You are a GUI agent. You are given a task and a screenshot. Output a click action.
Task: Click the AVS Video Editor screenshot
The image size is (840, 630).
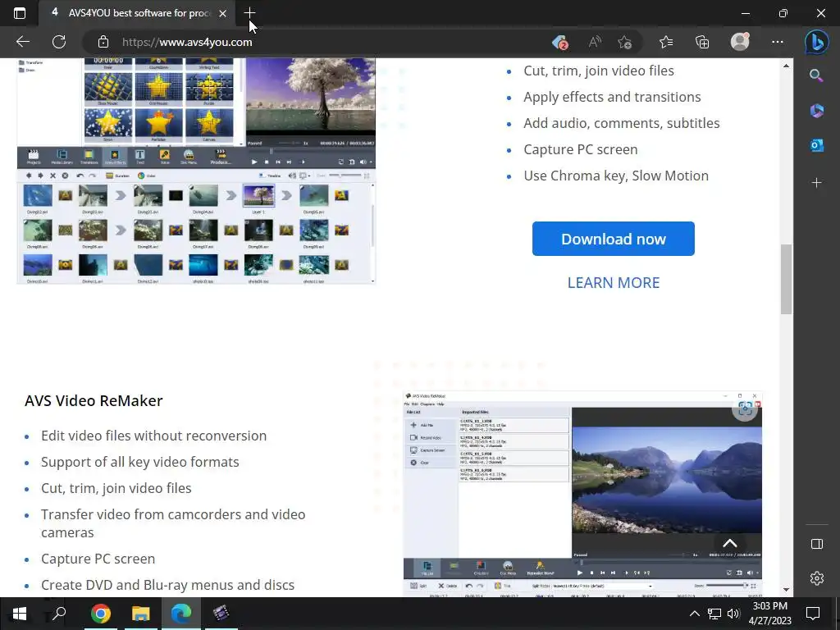point(196,171)
